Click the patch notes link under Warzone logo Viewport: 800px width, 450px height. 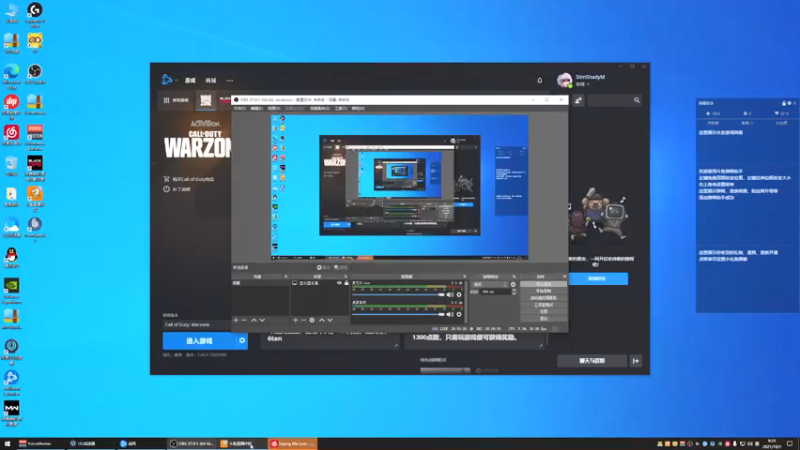coord(177,189)
